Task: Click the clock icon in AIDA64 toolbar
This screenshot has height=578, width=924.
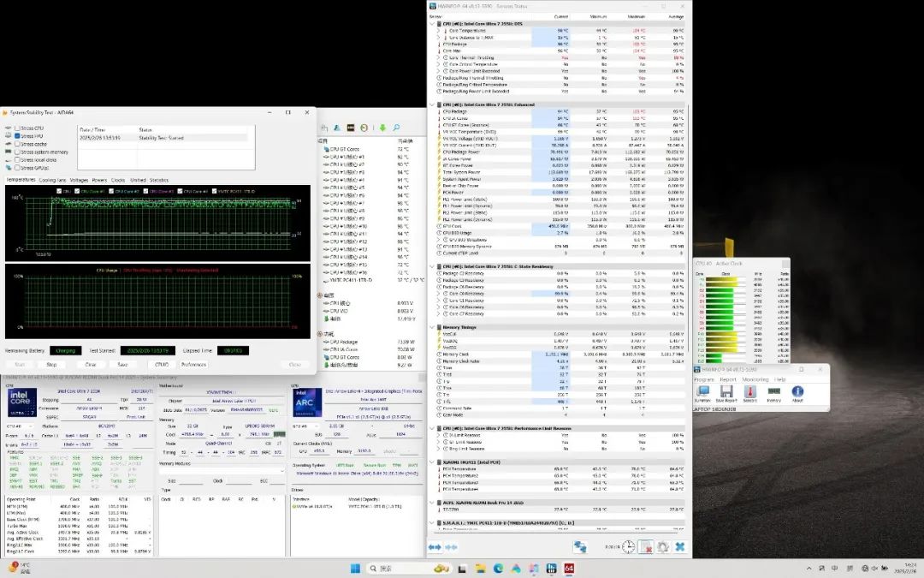Action: coord(364,128)
